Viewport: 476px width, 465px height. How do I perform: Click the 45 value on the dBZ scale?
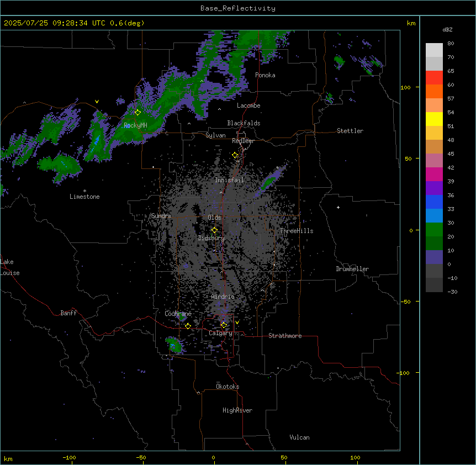click(x=451, y=154)
